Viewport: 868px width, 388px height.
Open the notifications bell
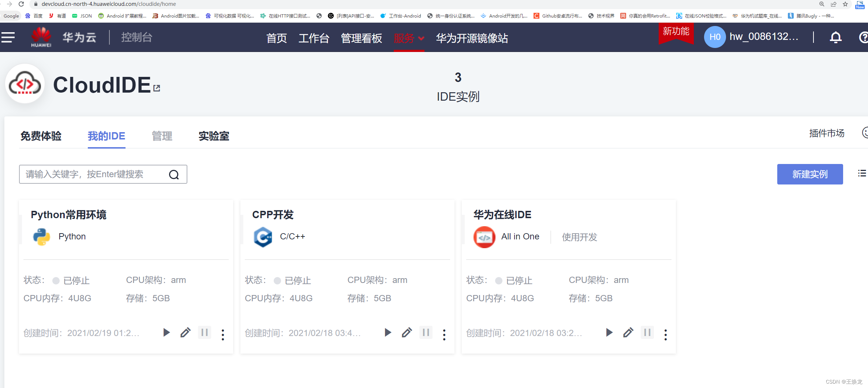[x=835, y=37]
